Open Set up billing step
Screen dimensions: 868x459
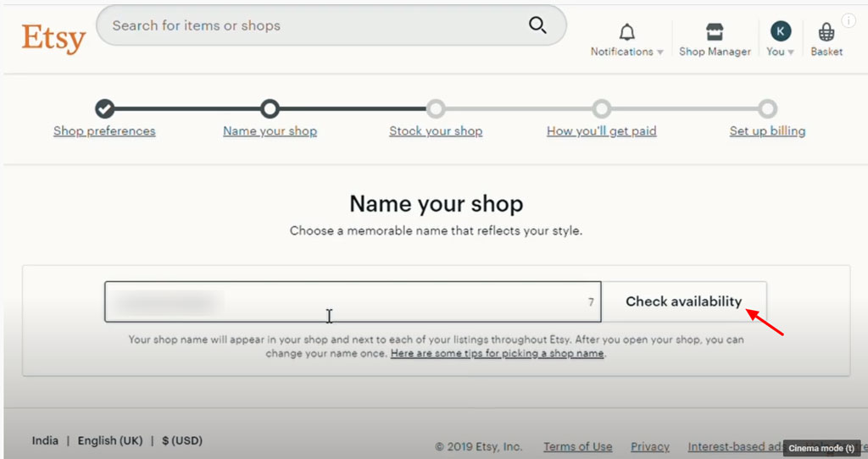767,131
